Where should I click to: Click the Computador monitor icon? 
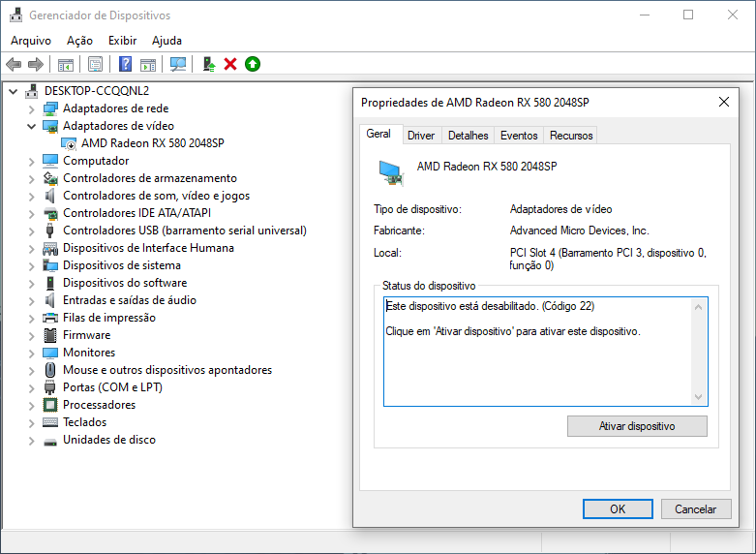50,161
